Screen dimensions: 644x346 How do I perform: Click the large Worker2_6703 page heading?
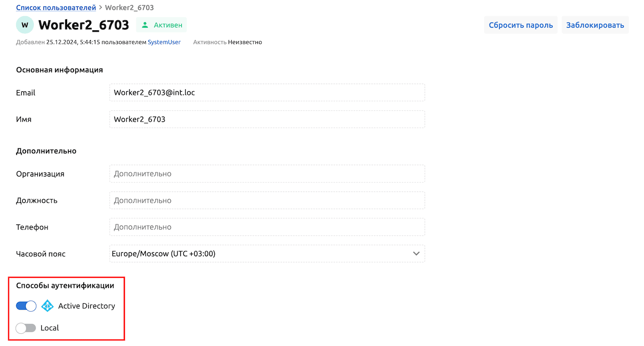[84, 25]
